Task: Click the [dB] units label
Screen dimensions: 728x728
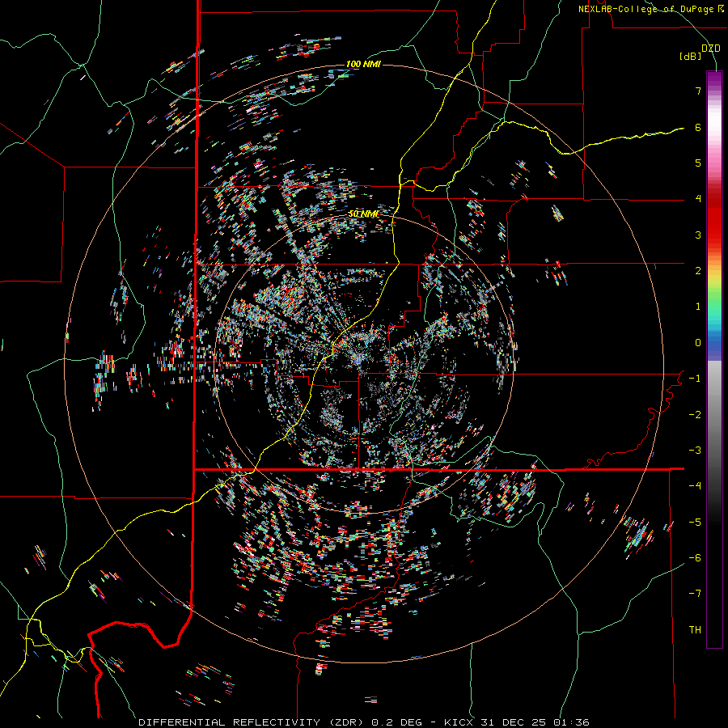Action: 691,57
